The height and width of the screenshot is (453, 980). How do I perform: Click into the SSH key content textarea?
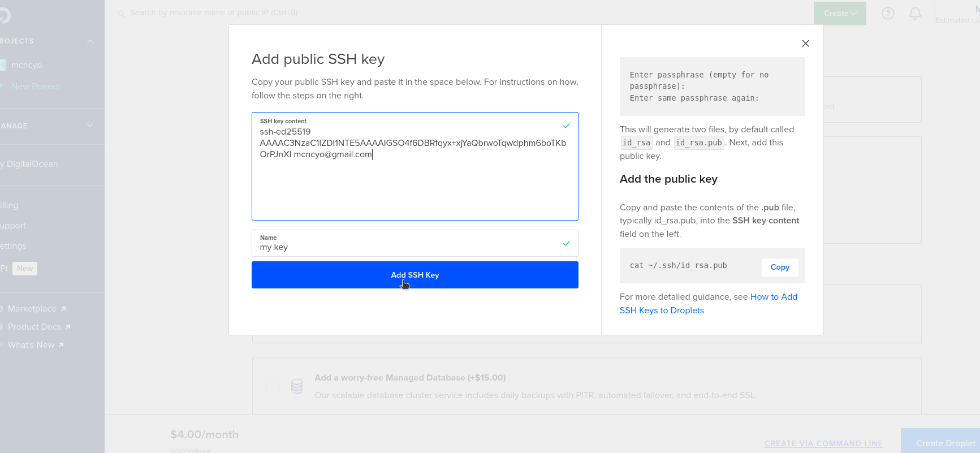point(415,166)
